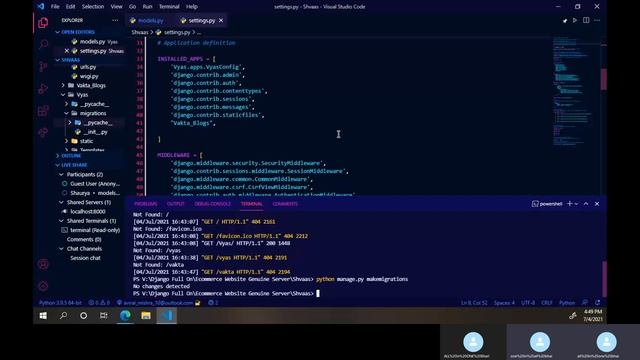Open Session chat under Chat Channels
The height and width of the screenshot is (360, 640).
[85, 258]
